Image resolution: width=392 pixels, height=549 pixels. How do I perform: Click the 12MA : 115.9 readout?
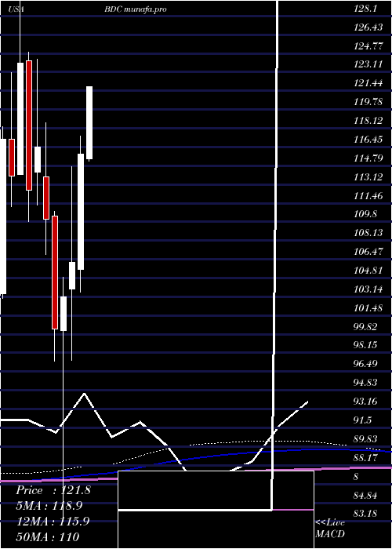coord(53,522)
